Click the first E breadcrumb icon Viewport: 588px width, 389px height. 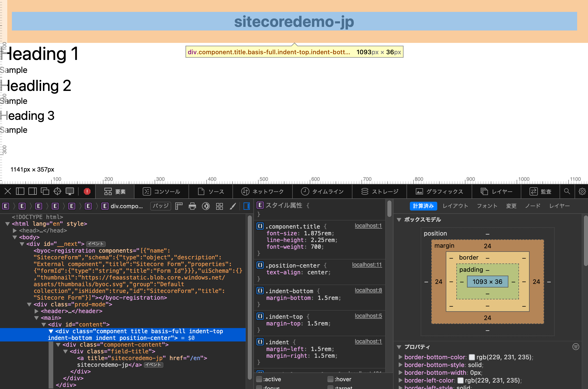point(6,206)
